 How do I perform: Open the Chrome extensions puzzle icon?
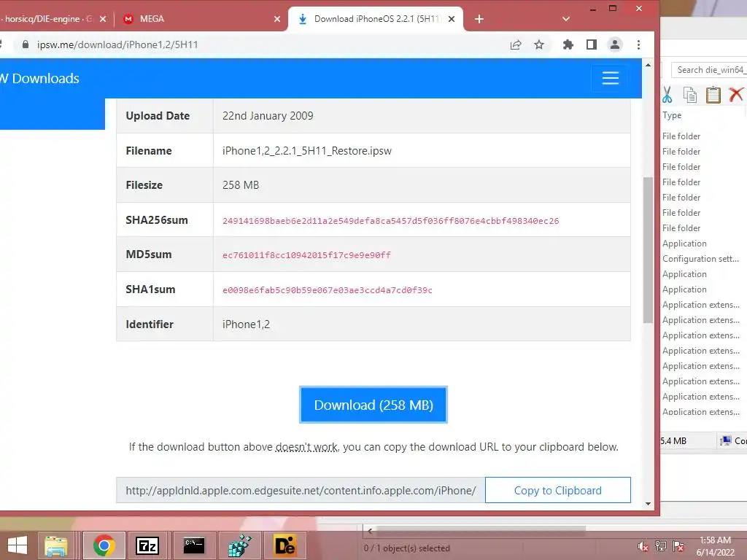[x=568, y=44]
